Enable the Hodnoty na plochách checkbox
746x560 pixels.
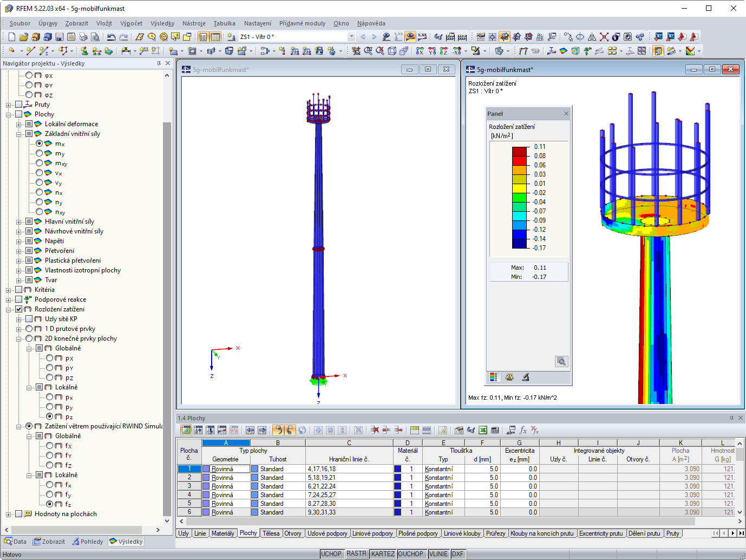[19, 514]
